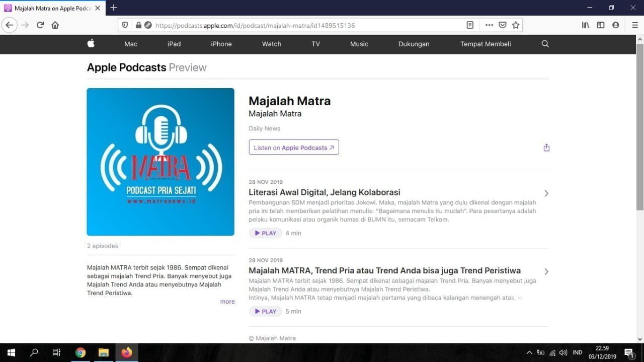The height and width of the screenshot is (362, 644).
Task: Open the Firefox hamburger menu
Action: [634, 25]
